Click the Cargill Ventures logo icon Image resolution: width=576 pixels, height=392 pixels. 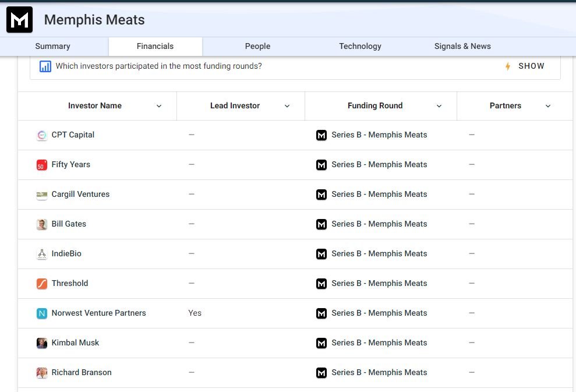click(42, 195)
